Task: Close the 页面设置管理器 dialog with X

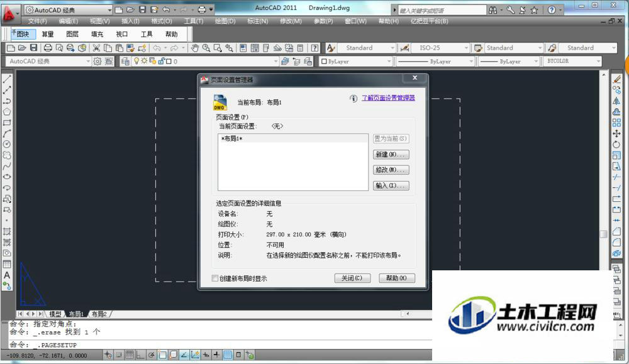Action: click(415, 78)
